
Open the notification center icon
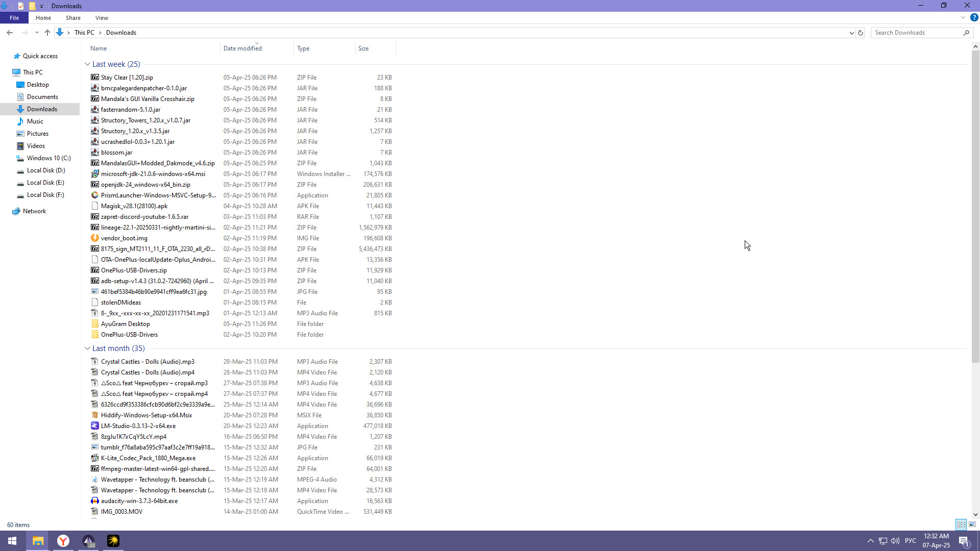click(x=964, y=541)
